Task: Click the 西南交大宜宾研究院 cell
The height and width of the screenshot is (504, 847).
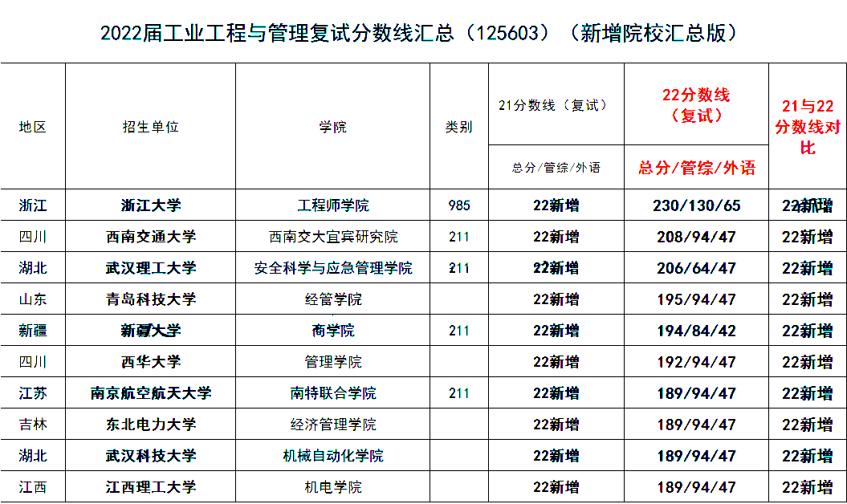Action: tap(332, 237)
